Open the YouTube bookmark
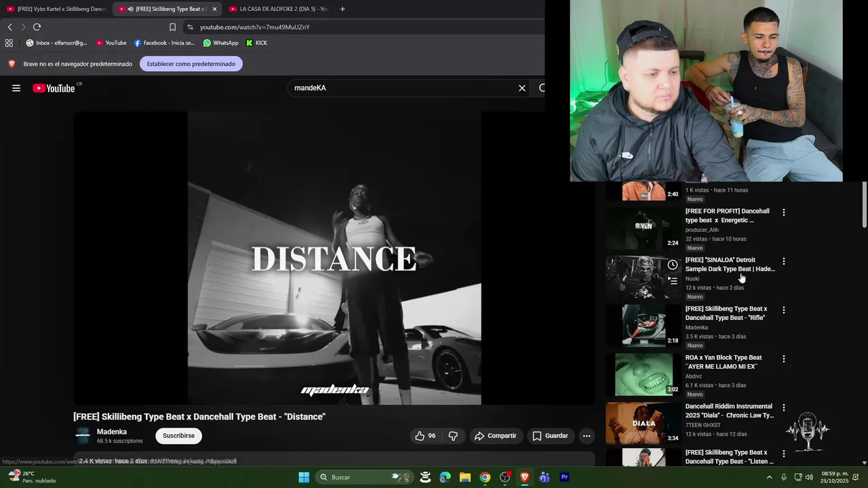Screen dimensions: 868x488 click(x=111, y=43)
